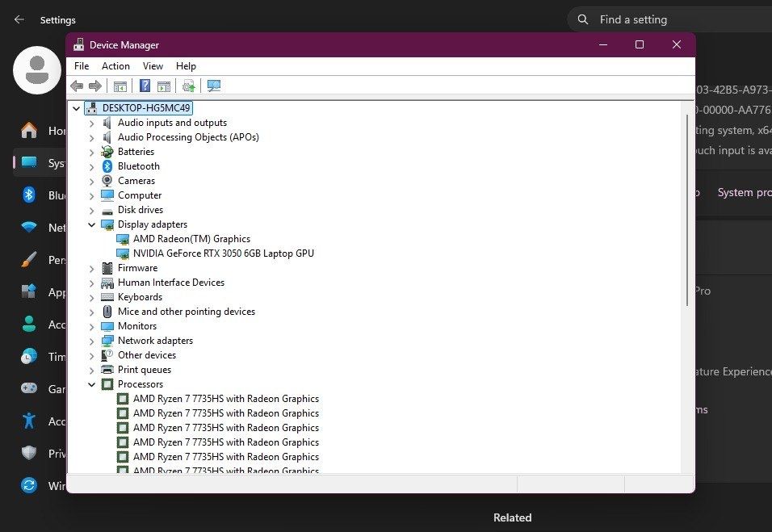772x532 pixels.
Task: Click the Device Manager vertical scrollbar thumb
Action: (687, 210)
